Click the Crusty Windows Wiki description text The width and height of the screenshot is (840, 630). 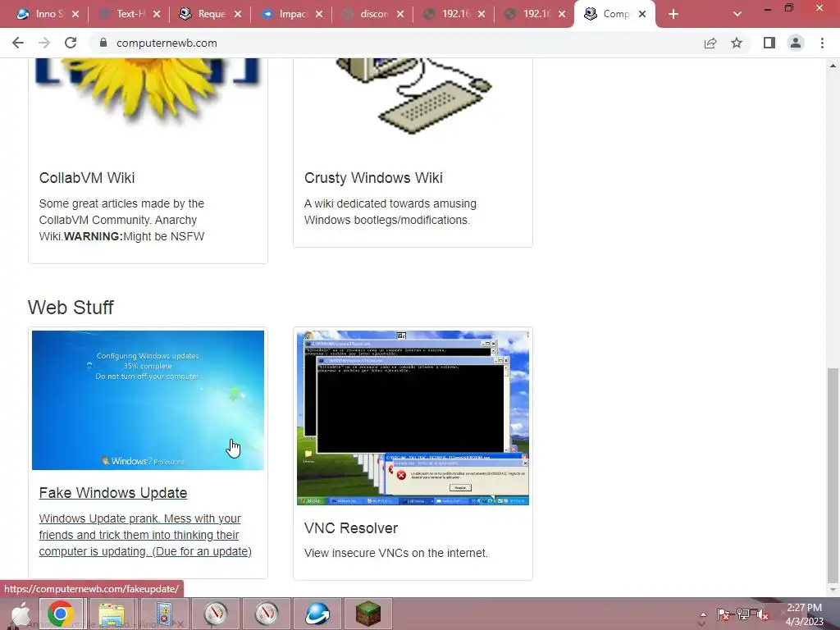390,212
